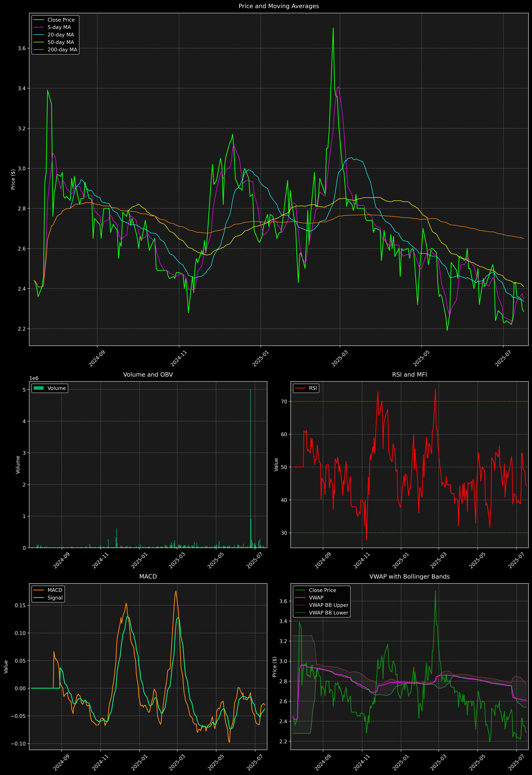532x775 pixels.
Task: Click the 'VWAP with Bollinger Bands' chart title
Action: pos(409,577)
